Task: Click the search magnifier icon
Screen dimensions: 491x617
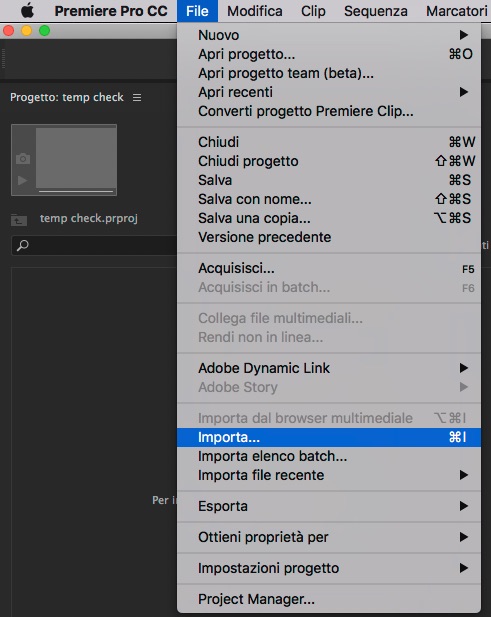Action: coord(23,246)
